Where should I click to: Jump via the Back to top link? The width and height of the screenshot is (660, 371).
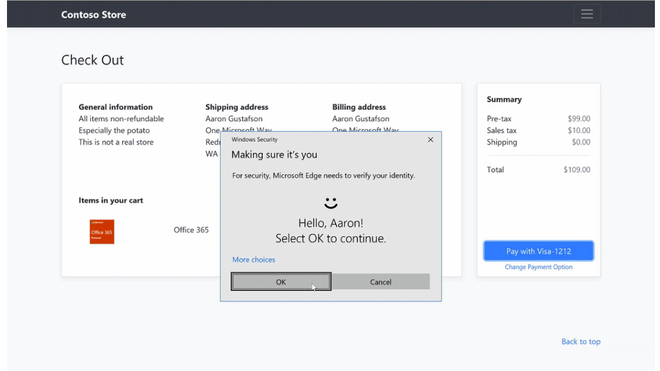[581, 342]
